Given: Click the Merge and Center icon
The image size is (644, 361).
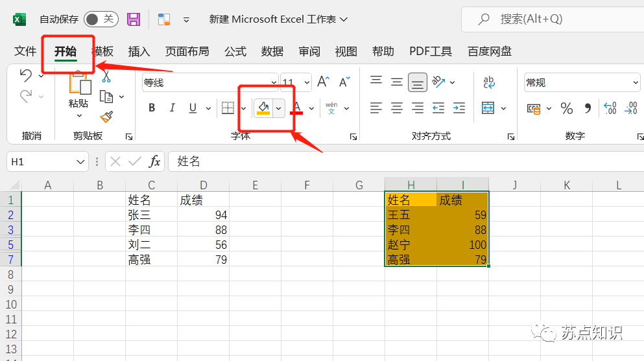Looking at the screenshot, I should click(488, 108).
